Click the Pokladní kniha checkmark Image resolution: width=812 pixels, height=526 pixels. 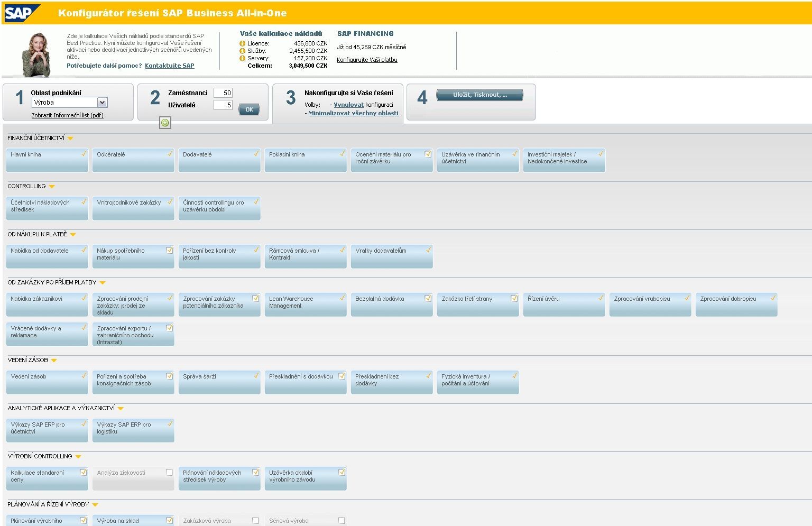click(x=343, y=153)
